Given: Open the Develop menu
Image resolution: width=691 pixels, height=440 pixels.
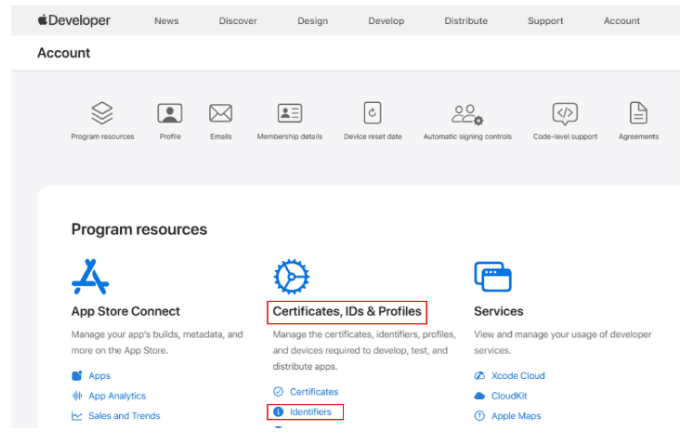Looking at the screenshot, I should click(x=386, y=21).
